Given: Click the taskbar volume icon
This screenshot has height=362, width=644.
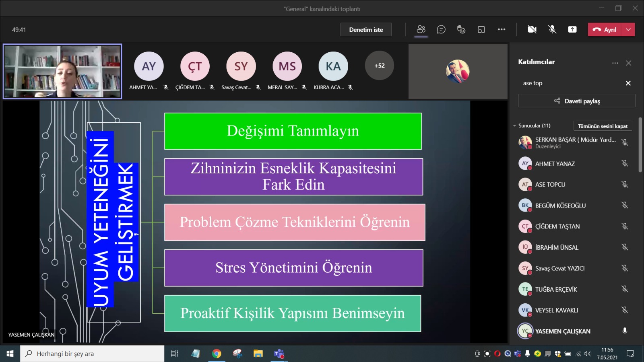Looking at the screenshot, I should coord(587,354).
